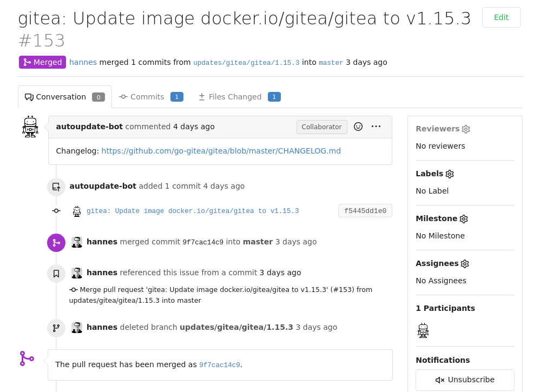The width and height of the screenshot is (533, 392).
Task: Open the Gitea CHANGELOG.md link
Action: point(221,151)
